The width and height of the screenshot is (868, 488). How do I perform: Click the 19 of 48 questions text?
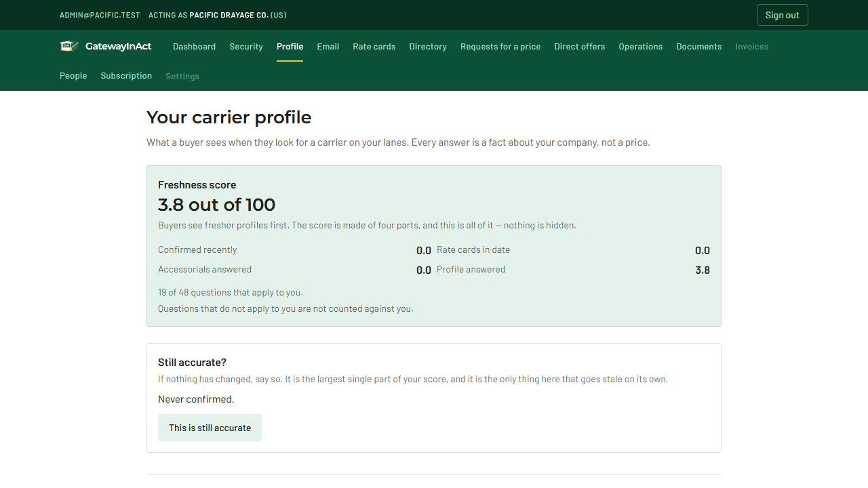231,293
